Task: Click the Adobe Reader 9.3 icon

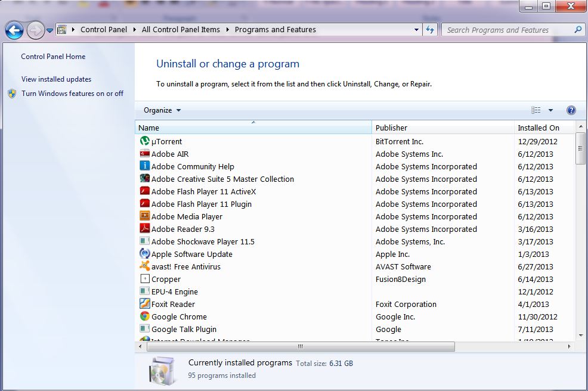Action: 145,228
